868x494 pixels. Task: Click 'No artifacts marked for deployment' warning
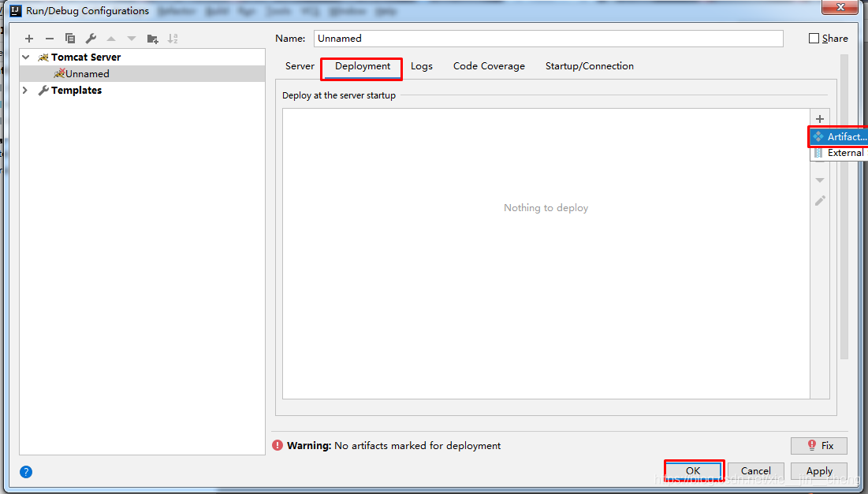[417, 445]
